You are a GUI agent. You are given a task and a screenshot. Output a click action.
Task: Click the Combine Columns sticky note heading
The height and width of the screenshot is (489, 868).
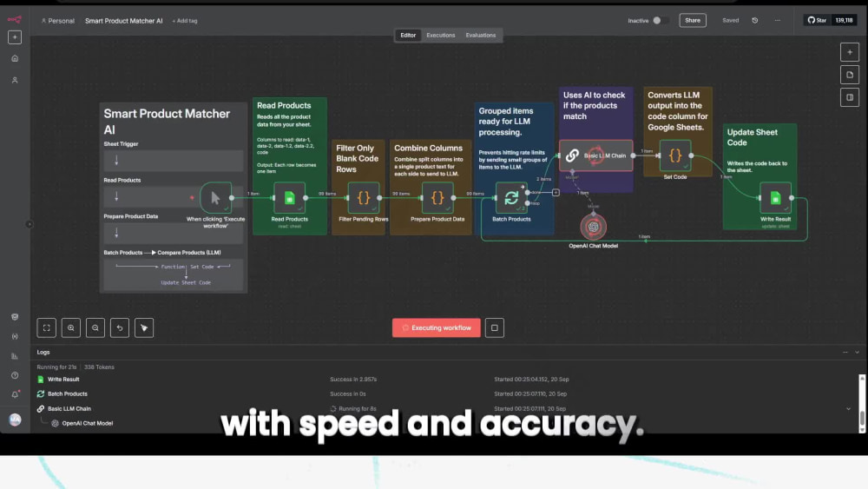[x=428, y=148]
